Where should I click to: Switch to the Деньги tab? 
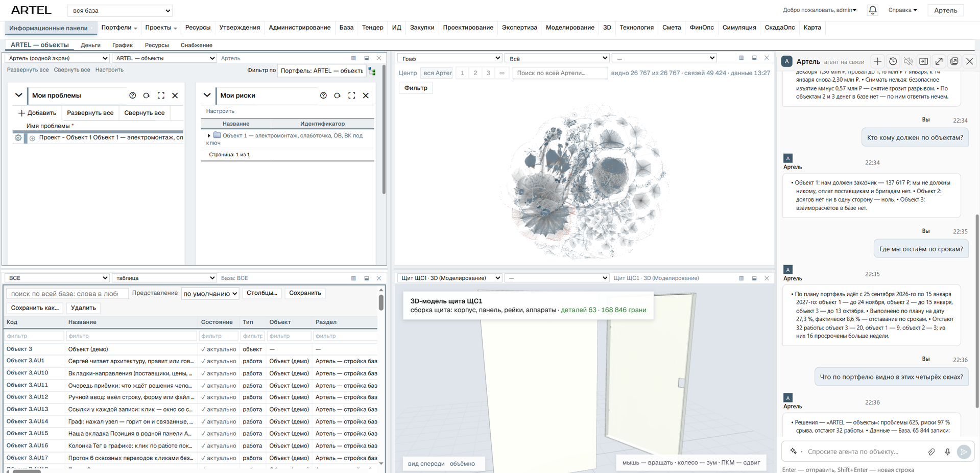point(90,45)
